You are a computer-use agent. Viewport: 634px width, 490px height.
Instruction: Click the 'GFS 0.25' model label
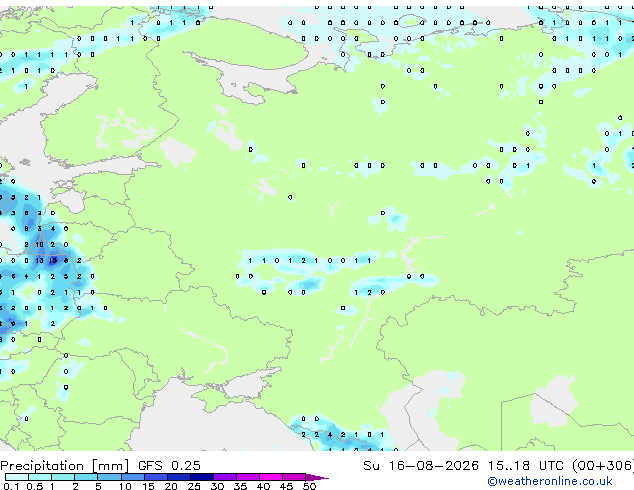169,466
